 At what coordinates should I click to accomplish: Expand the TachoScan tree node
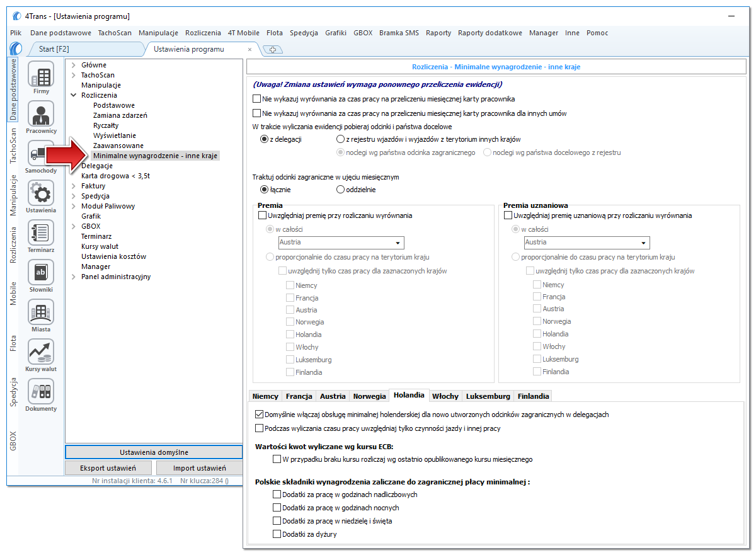(x=74, y=75)
